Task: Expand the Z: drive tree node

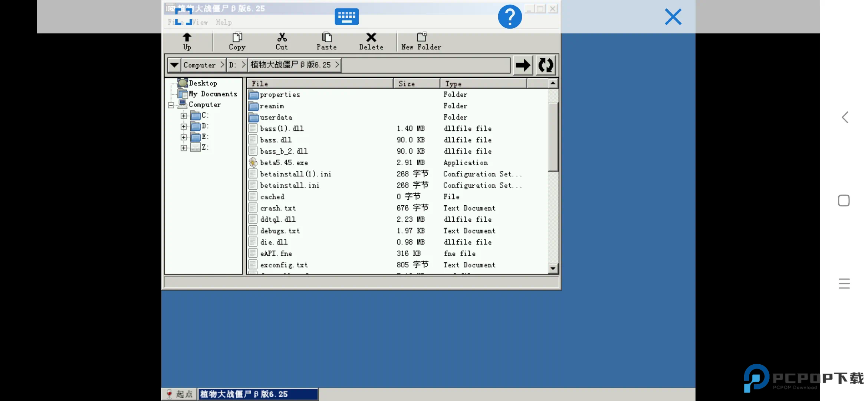Action: coord(184,148)
